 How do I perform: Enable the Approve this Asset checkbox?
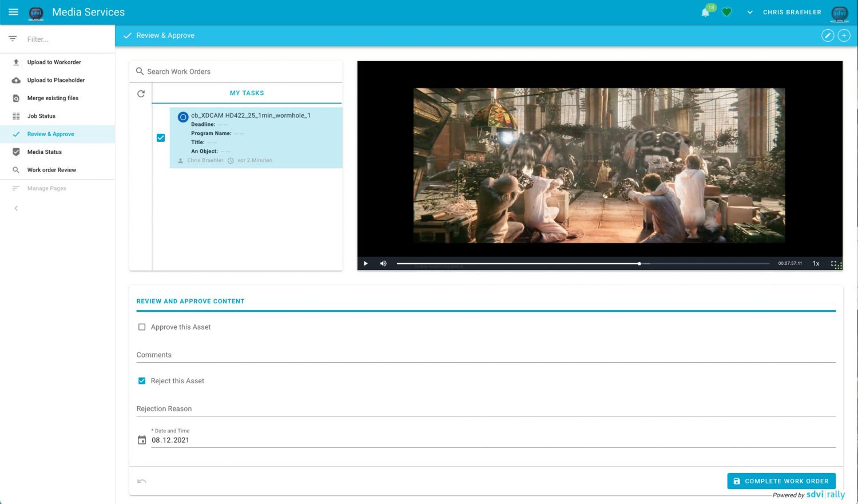coord(142,327)
